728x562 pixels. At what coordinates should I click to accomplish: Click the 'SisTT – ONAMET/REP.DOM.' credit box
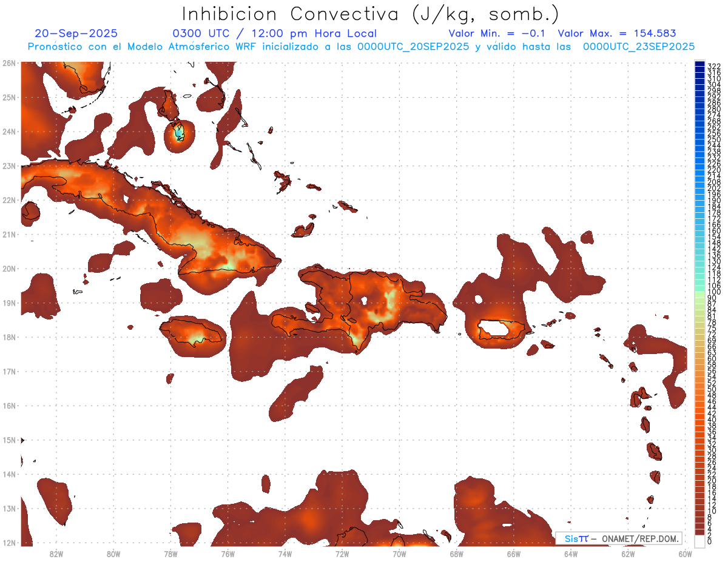point(619,538)
